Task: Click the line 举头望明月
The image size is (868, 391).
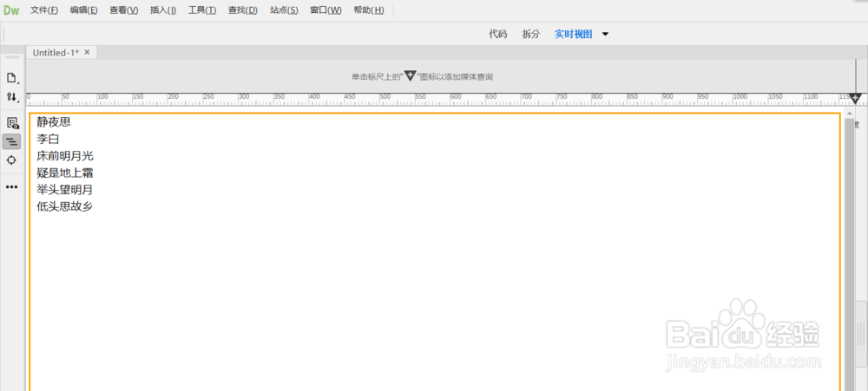Action: pyautogui.click(x=65, y=190)
